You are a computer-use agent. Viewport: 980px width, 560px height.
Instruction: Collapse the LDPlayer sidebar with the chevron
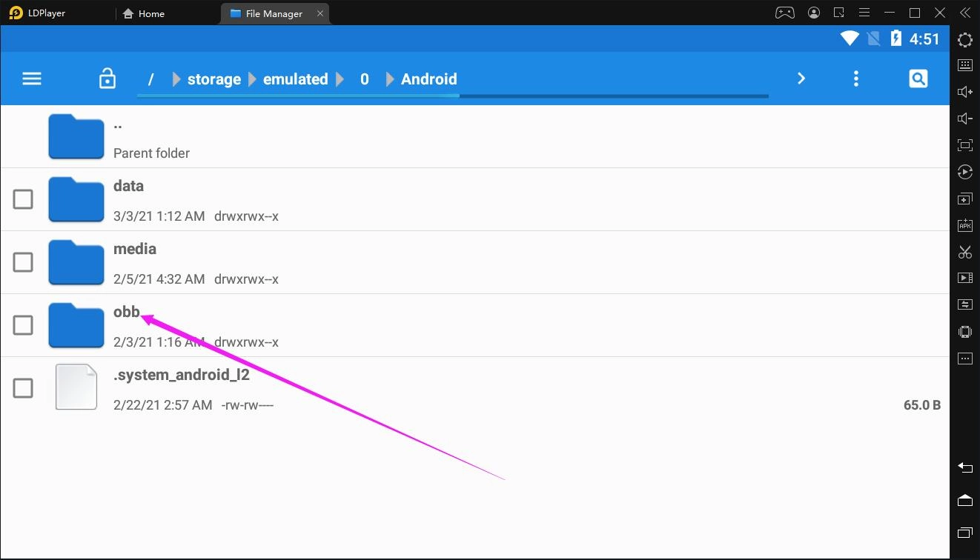[964, 13]
